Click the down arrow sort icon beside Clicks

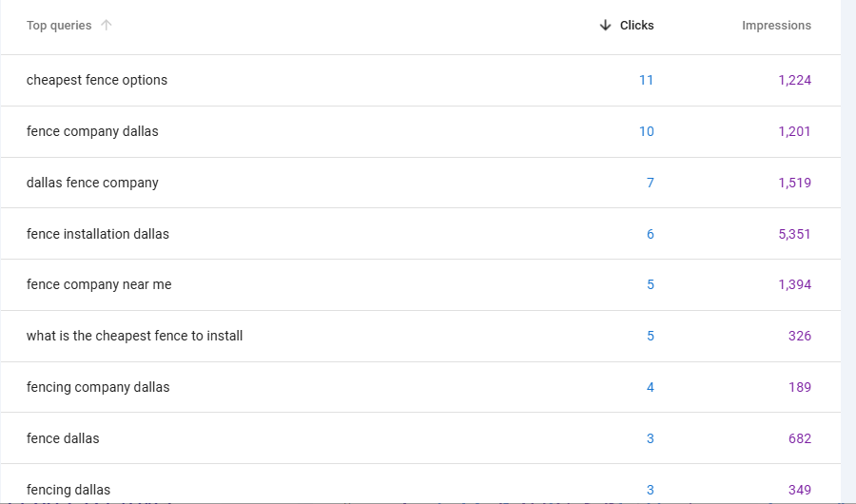pos(605,26)
